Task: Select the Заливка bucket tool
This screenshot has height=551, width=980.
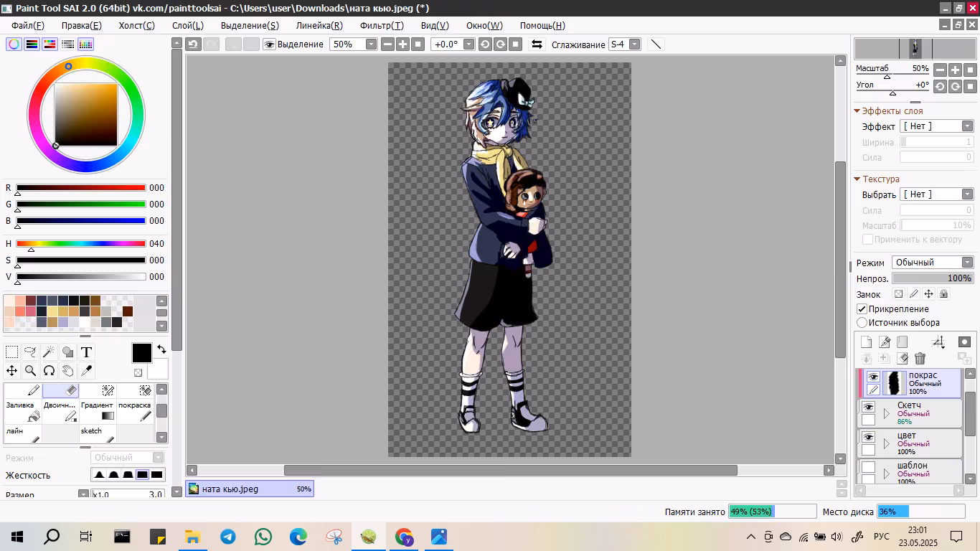Action: 23,411
